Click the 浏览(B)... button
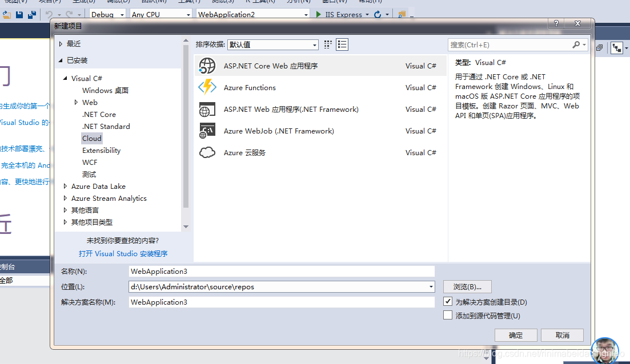The height and width of the screenshot is (364, 630). [x=467, y=286]
